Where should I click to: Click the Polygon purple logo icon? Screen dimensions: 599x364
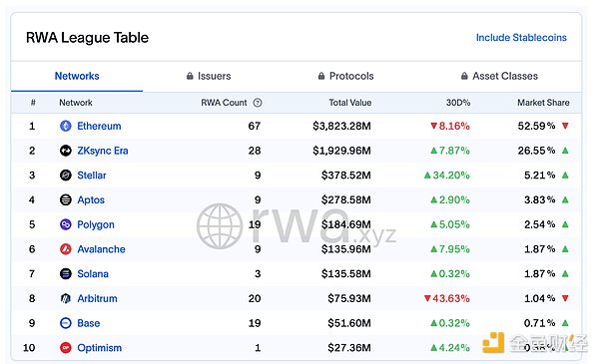[x=66, y=224]
